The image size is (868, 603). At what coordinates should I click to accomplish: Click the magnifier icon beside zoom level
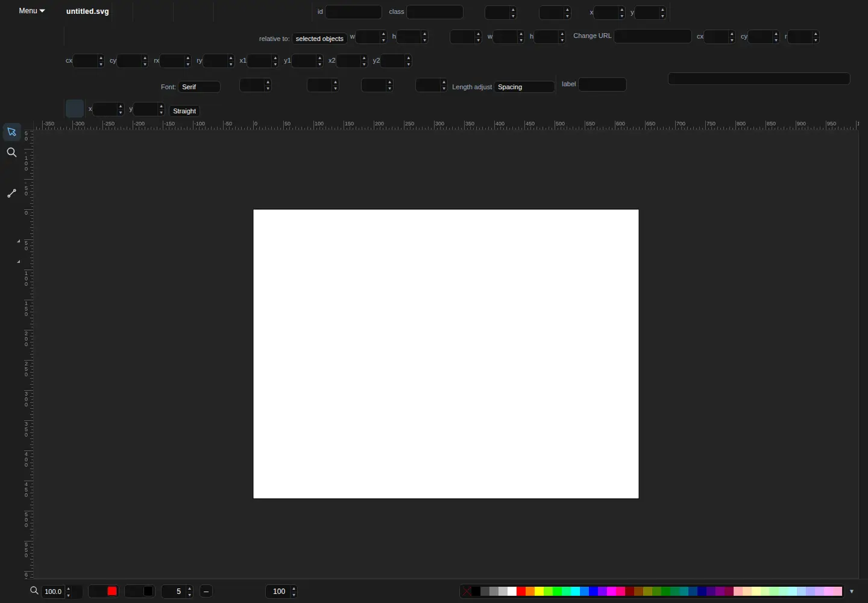(x=34, y=591)
